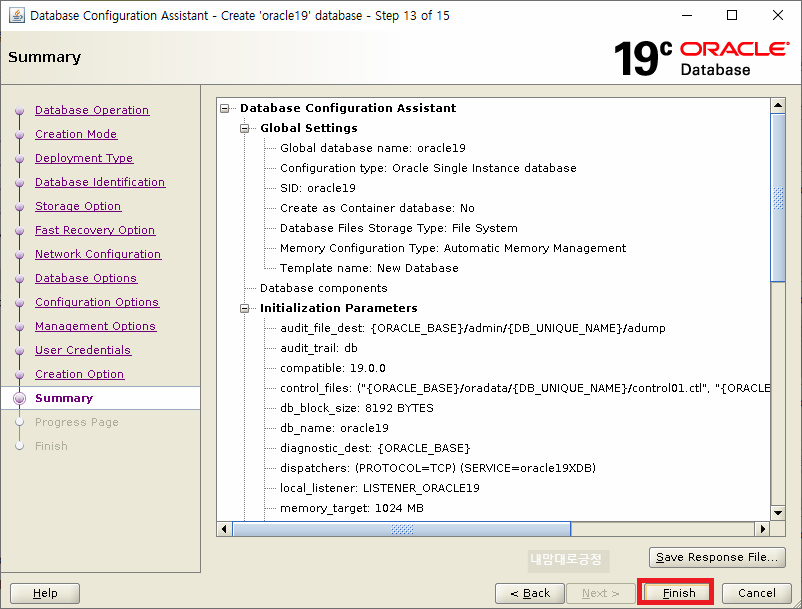Jump to the Storage Option step
The height and width of the screenshot is (609, 802).
[78, 206]
